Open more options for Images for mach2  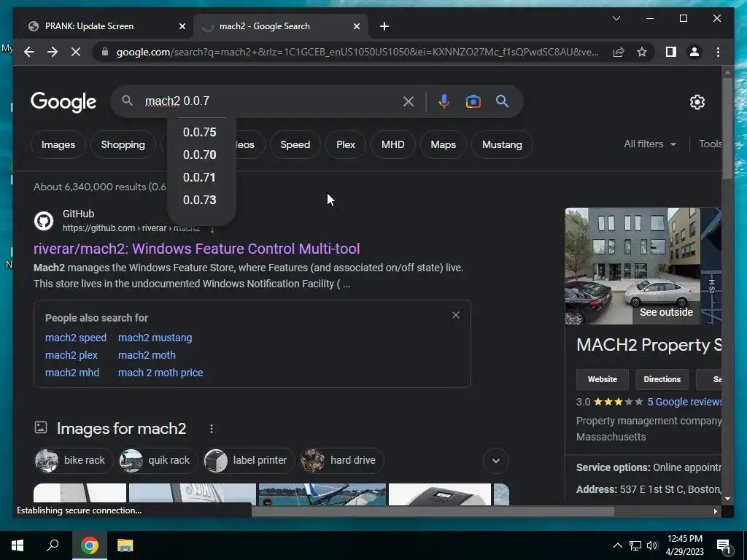[212, 429]
